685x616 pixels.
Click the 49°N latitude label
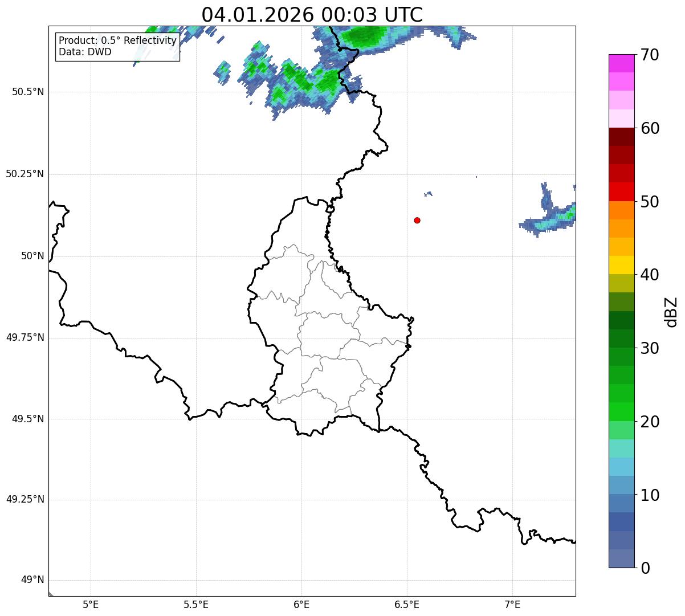click(32, 580)
